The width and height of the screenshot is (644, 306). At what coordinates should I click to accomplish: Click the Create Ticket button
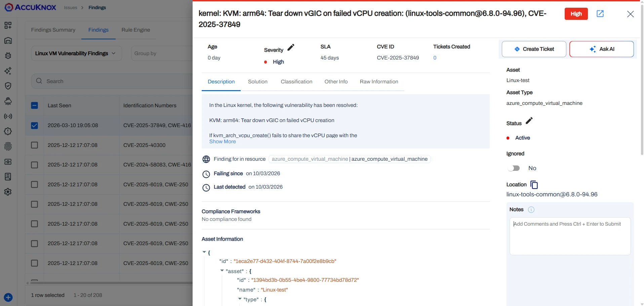coord(534,49)
